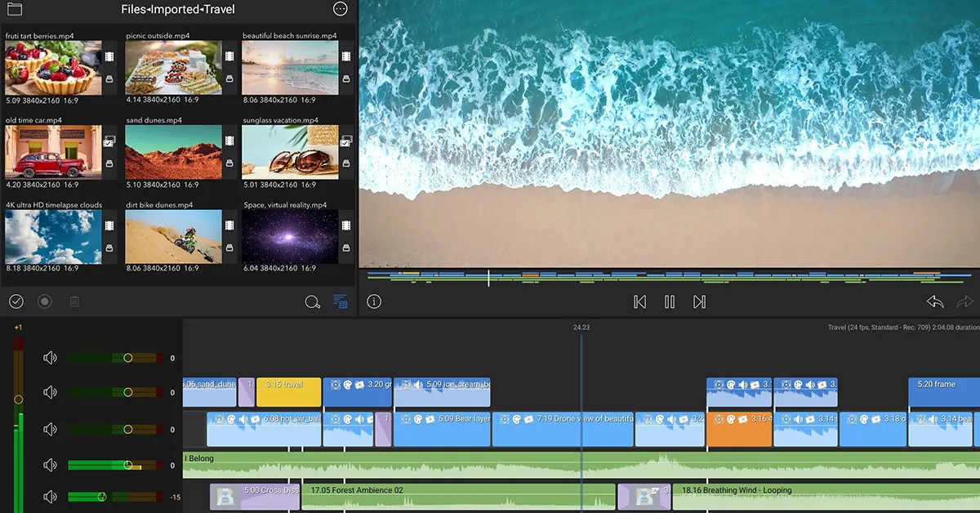Open the more options ellipsis menu
This screenshot has height=513, width=980.
341,10
